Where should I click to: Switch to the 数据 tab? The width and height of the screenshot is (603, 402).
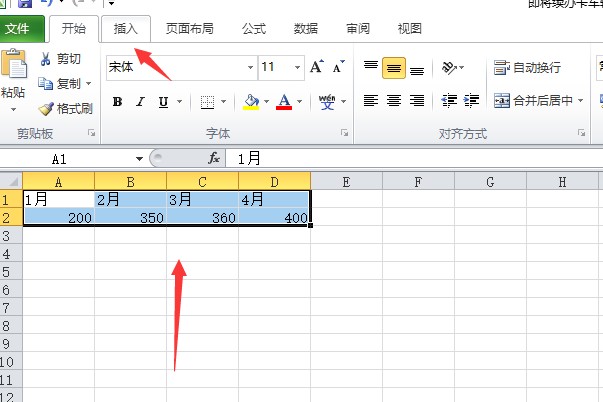point(306,28)
